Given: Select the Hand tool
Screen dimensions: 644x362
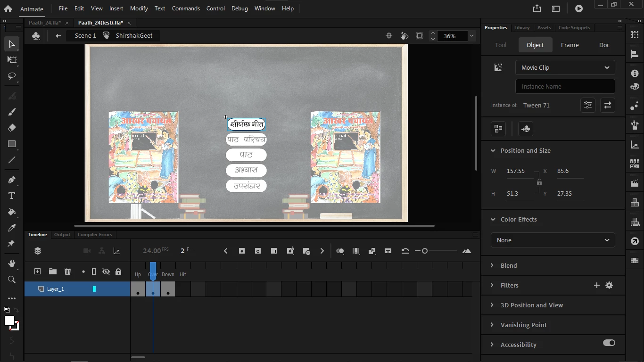Looking at the screenshot, I should pos(12,263).
